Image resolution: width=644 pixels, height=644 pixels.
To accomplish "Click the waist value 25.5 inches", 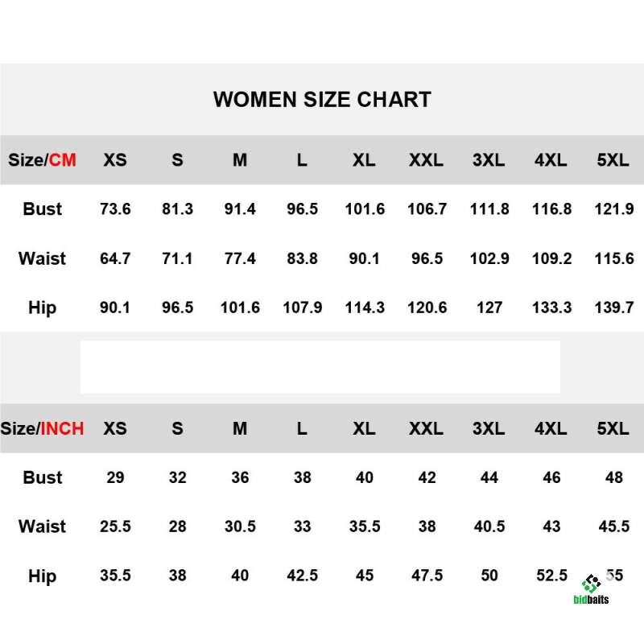I will [x=115, y=526].
